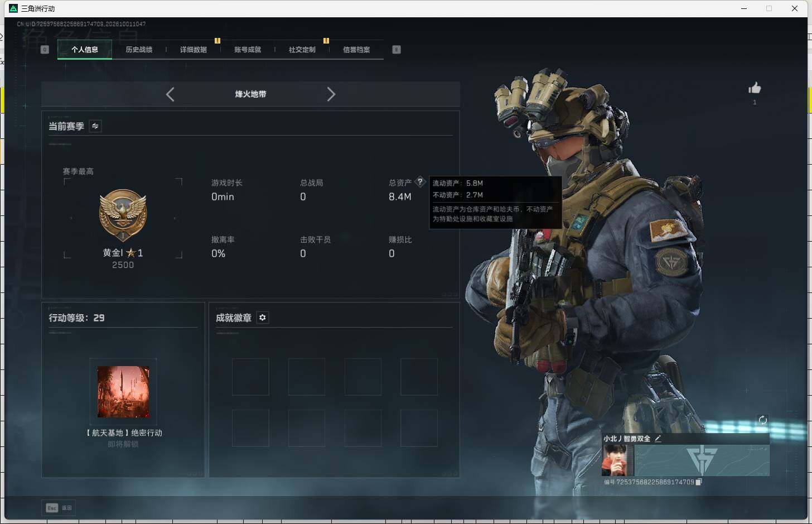The image size is (812, 524).
Task: Go to next mode with right arrow
Action: pos(331,94)
